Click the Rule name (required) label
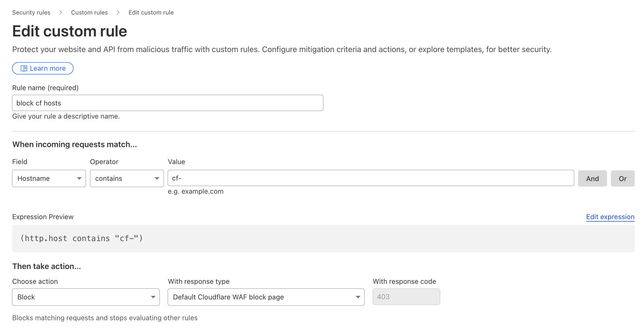The image size is (644, 332). coord(45,88)
